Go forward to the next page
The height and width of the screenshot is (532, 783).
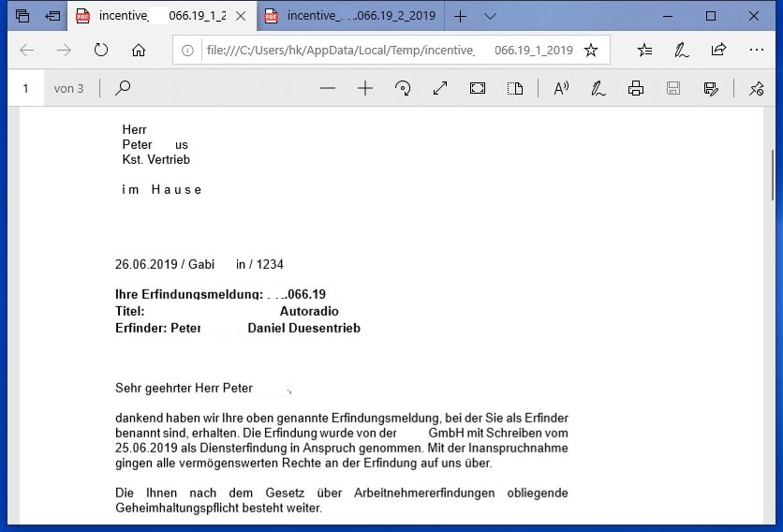point(64,50)
